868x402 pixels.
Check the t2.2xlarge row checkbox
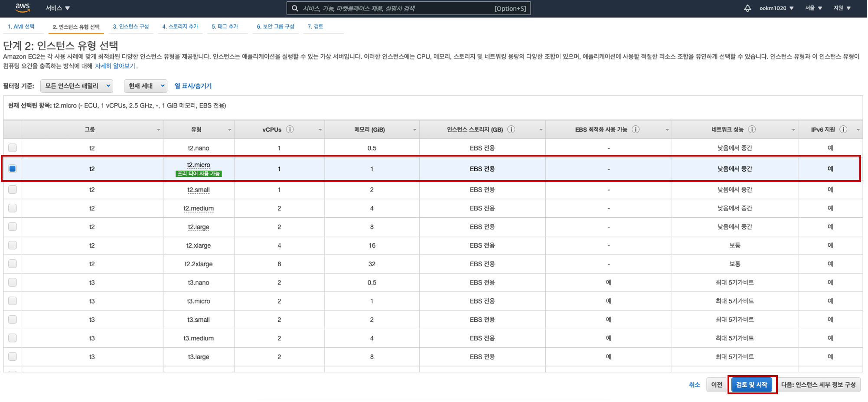click(13, 264)
